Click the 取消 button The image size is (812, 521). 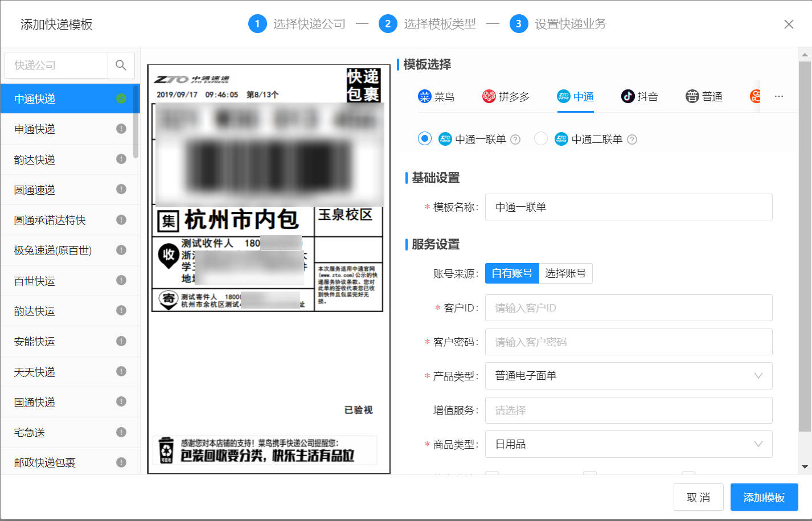699,497
